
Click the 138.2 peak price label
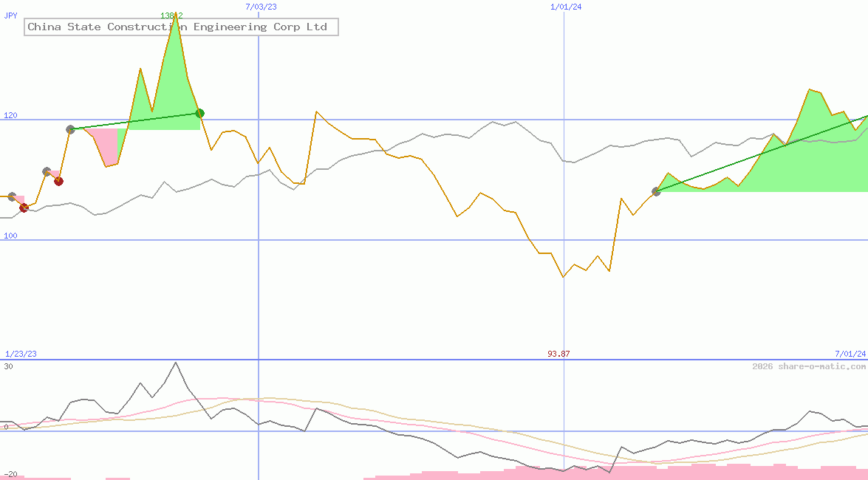point(171,15)
